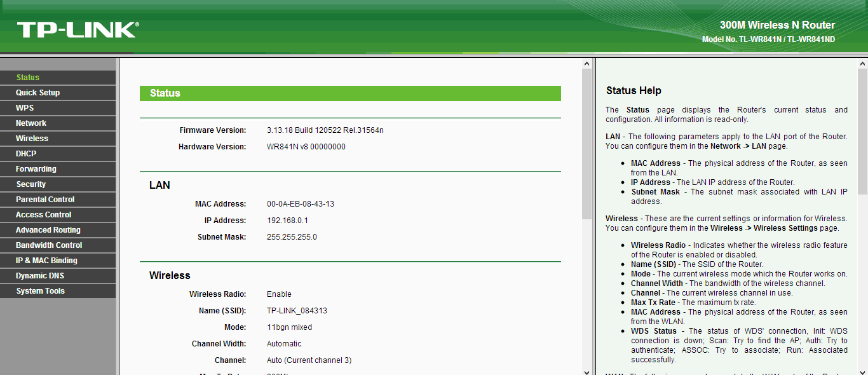This screenshot has height=375, width=868.
Task: Expand the Wireless menu section
Action: pyautogui.click(x=32, y=139)
